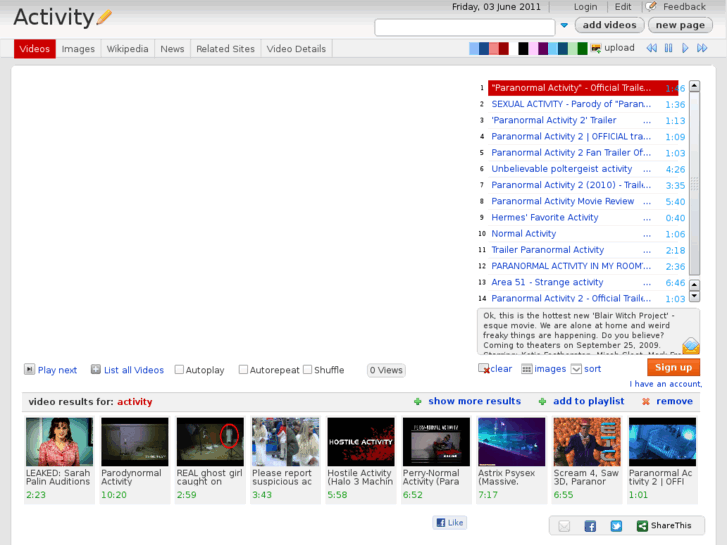Click the red X beside remove
Screen dimensions: 727x545
click(645, 402)
